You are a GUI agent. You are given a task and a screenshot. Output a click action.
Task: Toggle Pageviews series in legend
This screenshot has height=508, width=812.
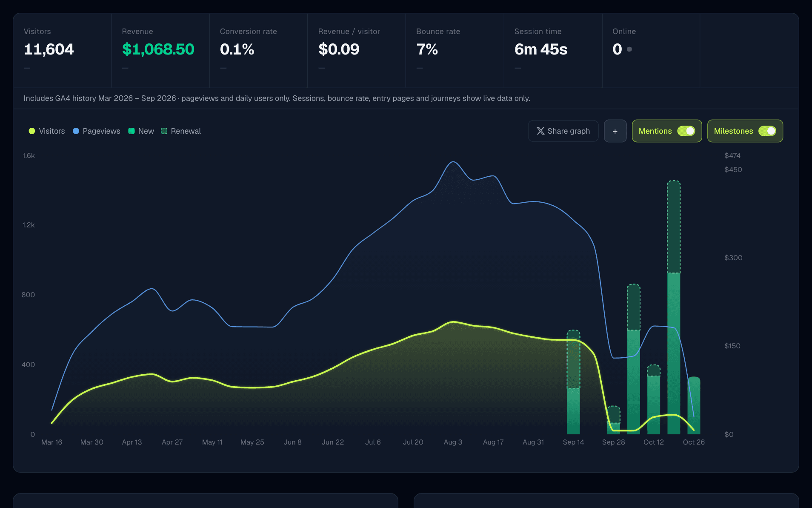click(x=97, y=131)
